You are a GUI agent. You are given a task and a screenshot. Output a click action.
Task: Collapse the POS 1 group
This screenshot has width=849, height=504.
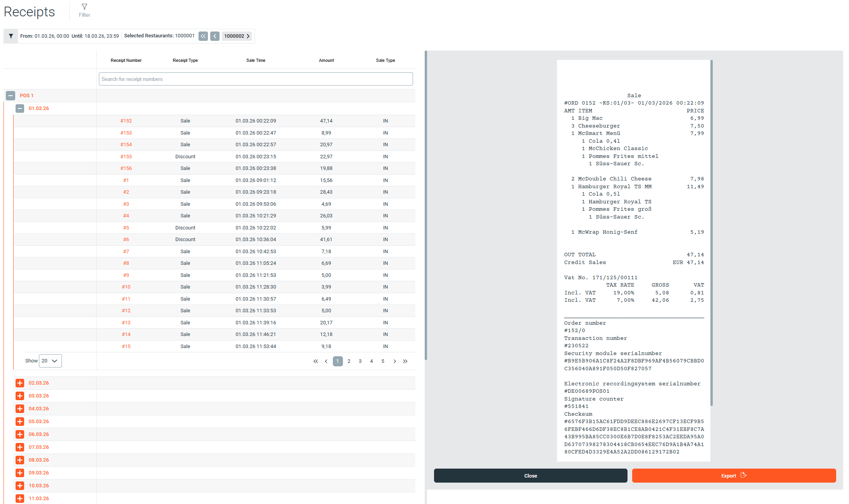[11, 95]
